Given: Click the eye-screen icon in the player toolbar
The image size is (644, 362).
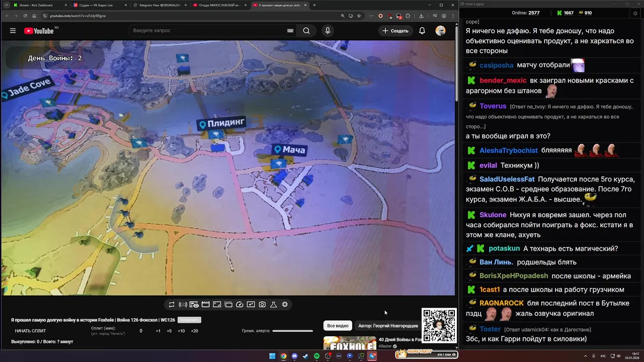Looking at the screenshot, I should (x=194, y=305).
